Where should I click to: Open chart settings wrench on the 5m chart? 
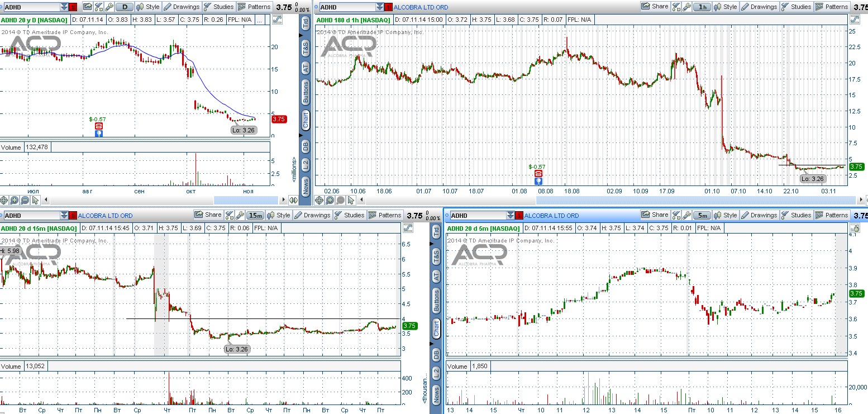coord(687,215)
